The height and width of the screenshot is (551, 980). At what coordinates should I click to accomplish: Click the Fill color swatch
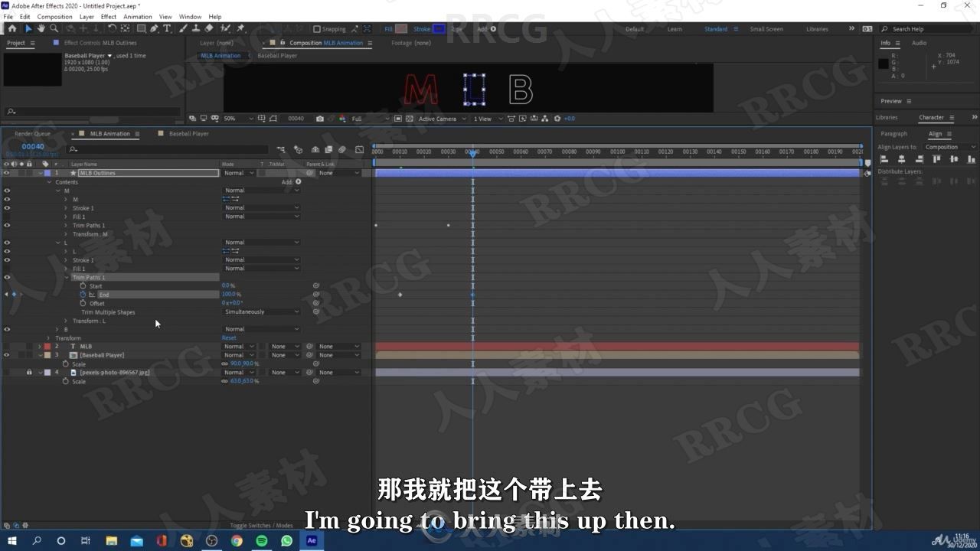400,29
